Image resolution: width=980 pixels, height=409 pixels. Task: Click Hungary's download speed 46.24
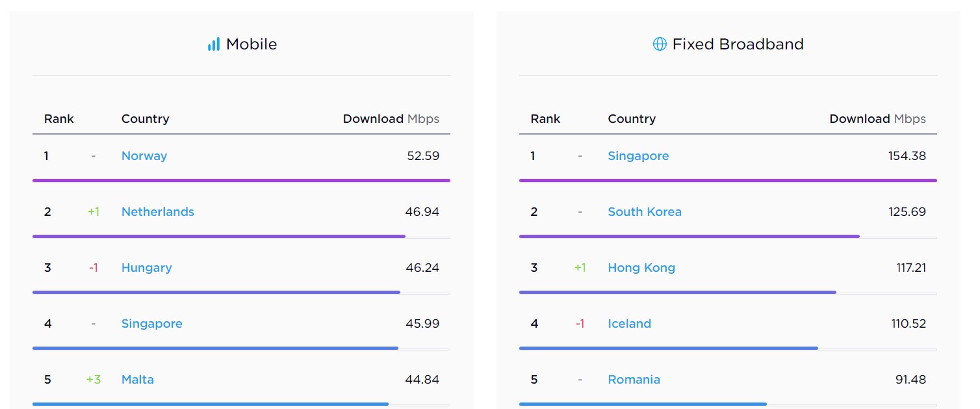click(x=422, y=268)
